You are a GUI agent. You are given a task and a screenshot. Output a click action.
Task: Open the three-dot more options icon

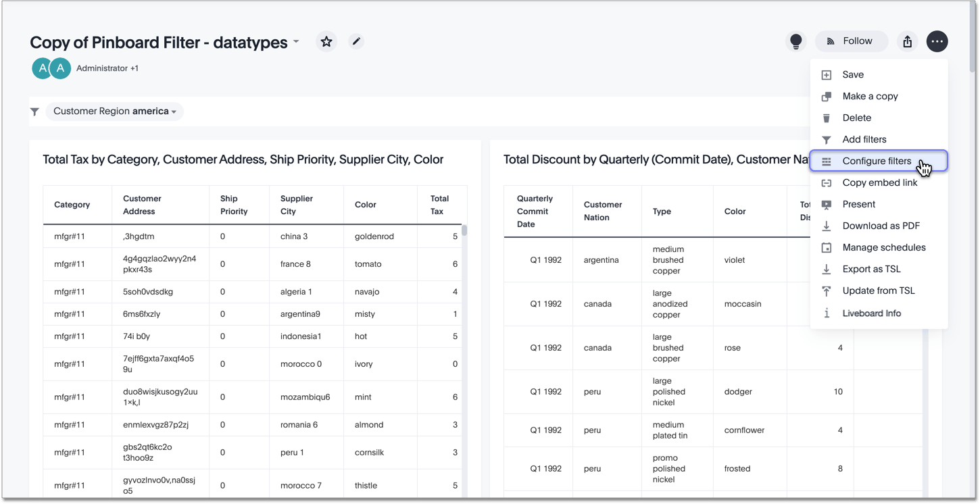point(937,41)
